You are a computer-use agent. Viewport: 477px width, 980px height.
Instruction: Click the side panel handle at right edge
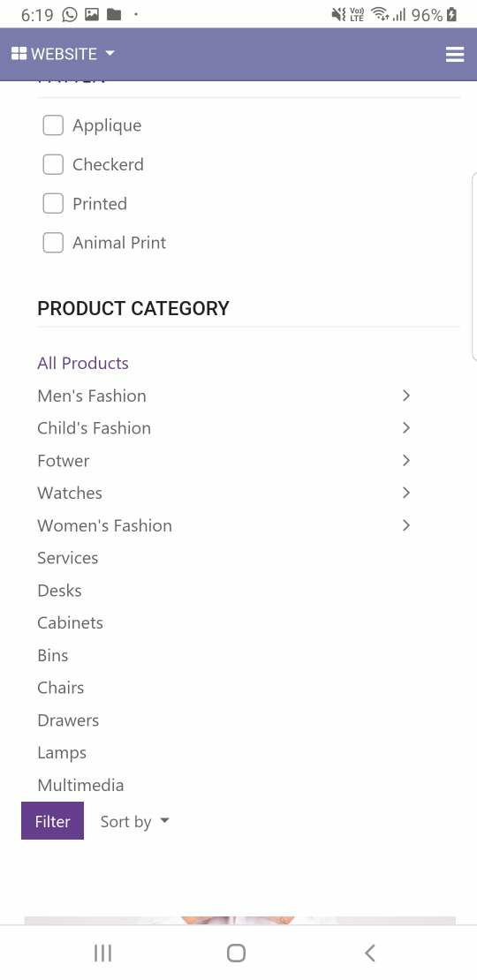(x=473, y=267)
